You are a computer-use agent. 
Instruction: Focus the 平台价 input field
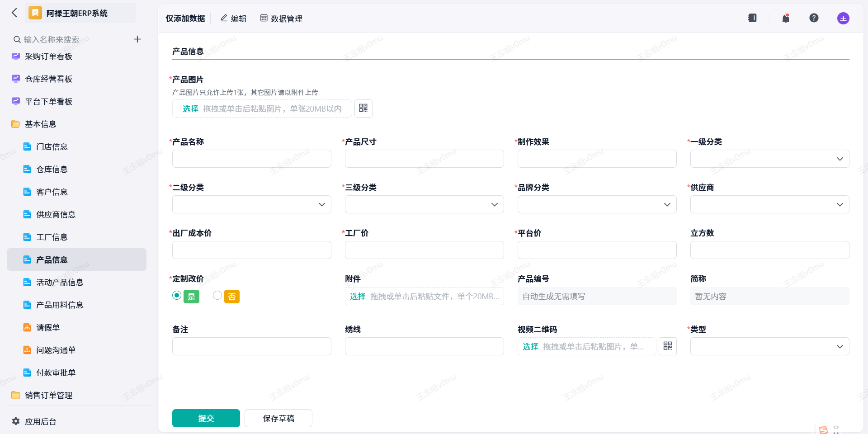click(x=597, y=250)
